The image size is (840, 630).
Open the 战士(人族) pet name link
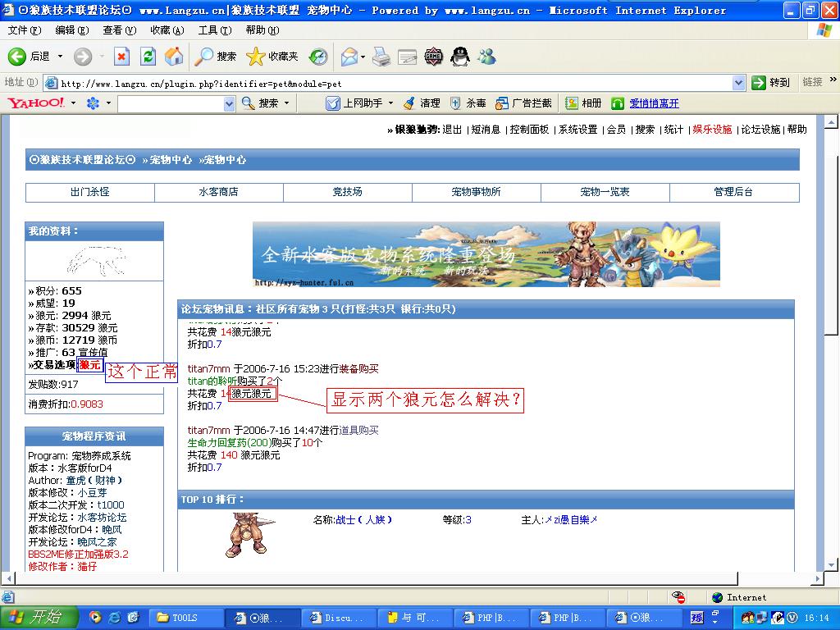coord(363,519)
